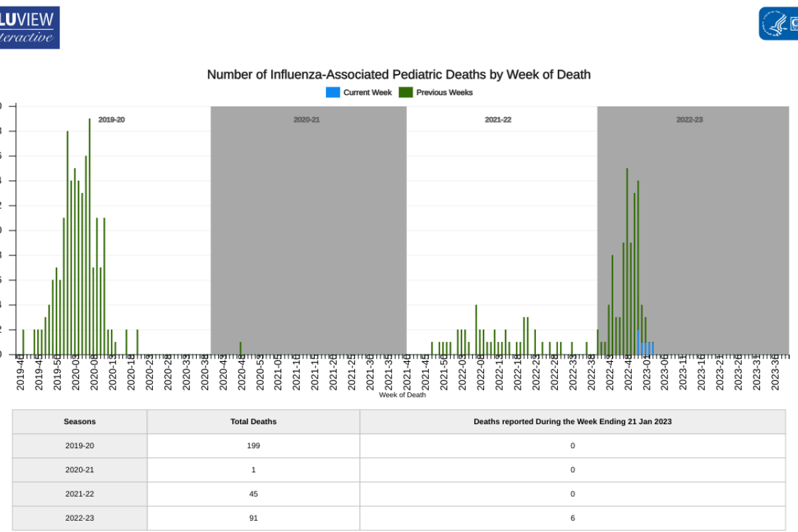Click the 2020-21 season label inside chart
The width and height of the screenshot is (798, 532).
pyautogui.click(x=307, y=120)
